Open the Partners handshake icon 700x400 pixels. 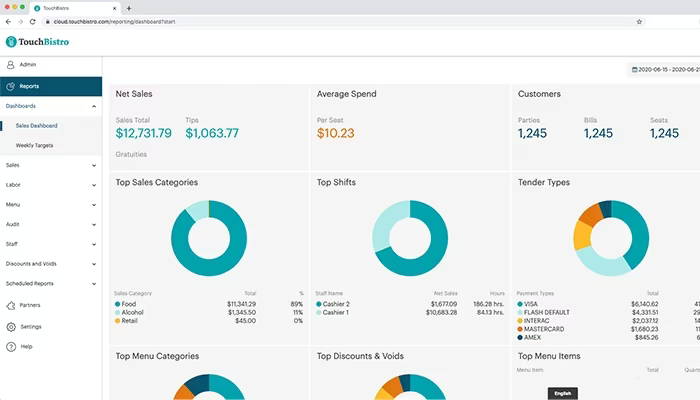[11, 305]
